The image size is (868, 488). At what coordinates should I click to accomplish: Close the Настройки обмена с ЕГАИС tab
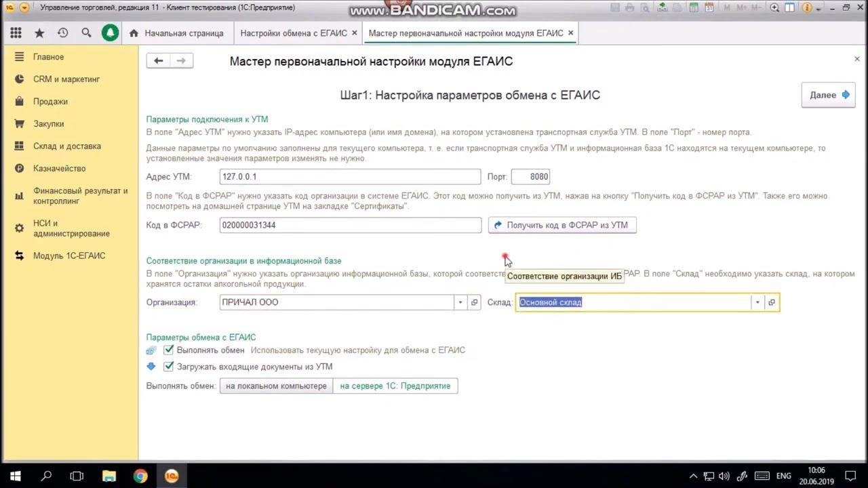(x=354, y=33)
